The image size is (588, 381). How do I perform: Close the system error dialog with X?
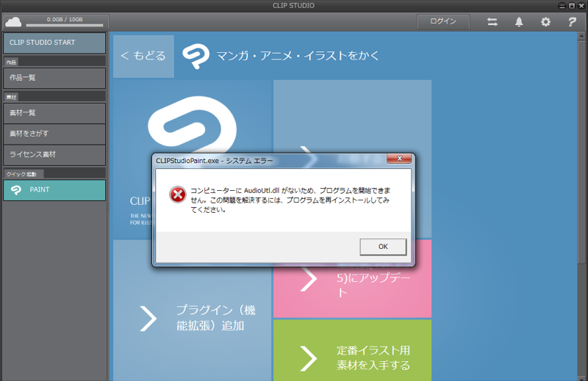[399, 159]
